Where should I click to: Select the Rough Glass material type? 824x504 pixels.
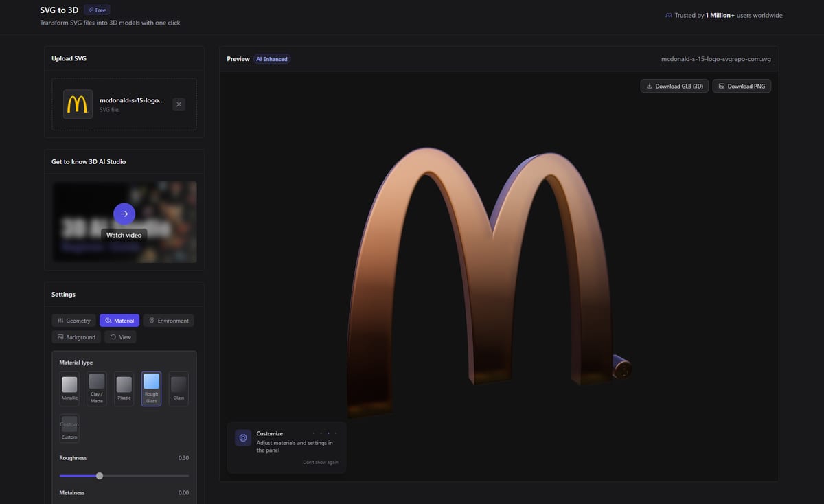151,389
